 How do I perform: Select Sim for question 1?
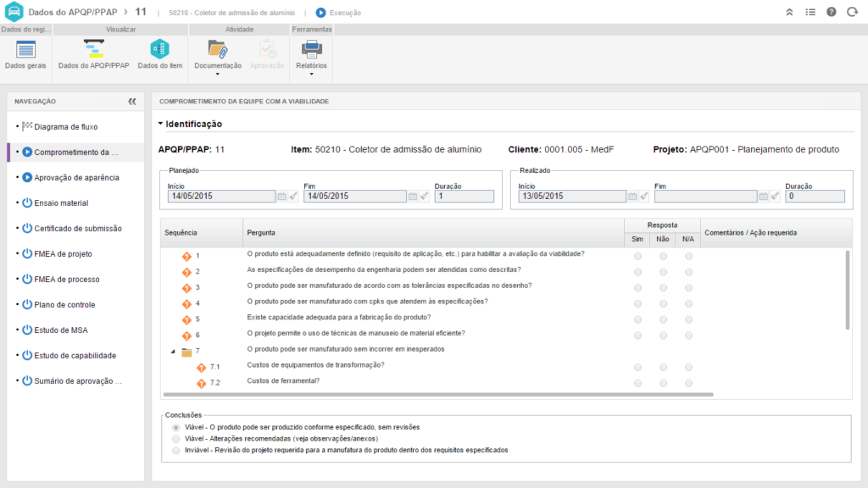[x=638, y=255]
